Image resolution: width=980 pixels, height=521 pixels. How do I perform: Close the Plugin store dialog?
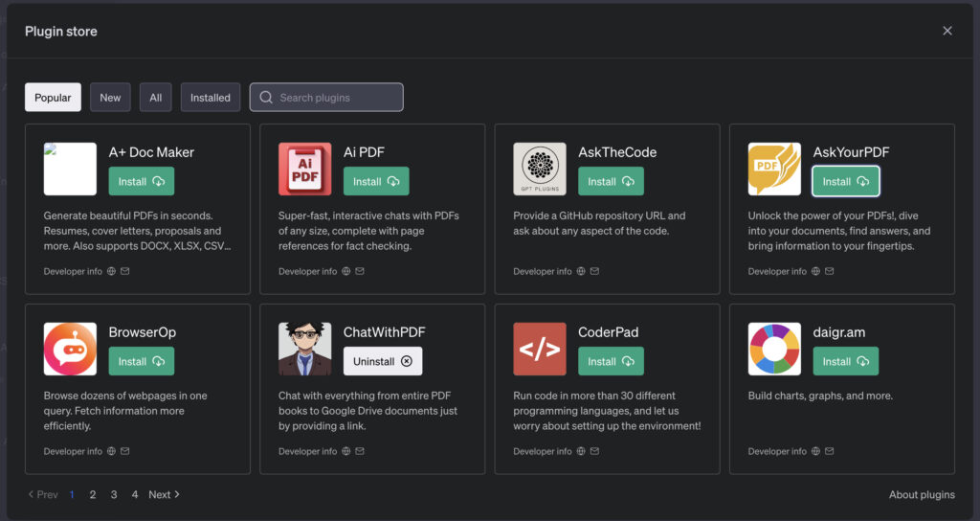[947, 31]
